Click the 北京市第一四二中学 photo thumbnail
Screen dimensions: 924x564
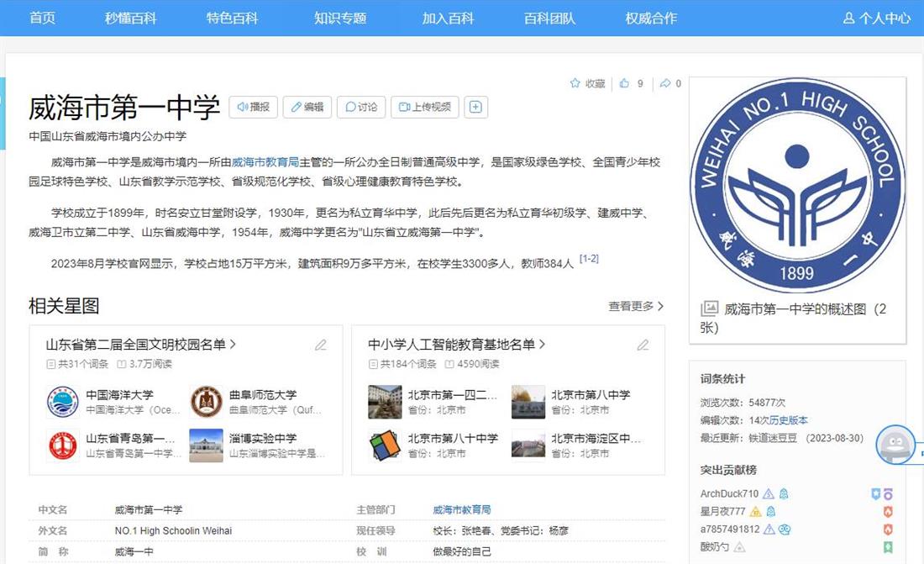[386, 402]
